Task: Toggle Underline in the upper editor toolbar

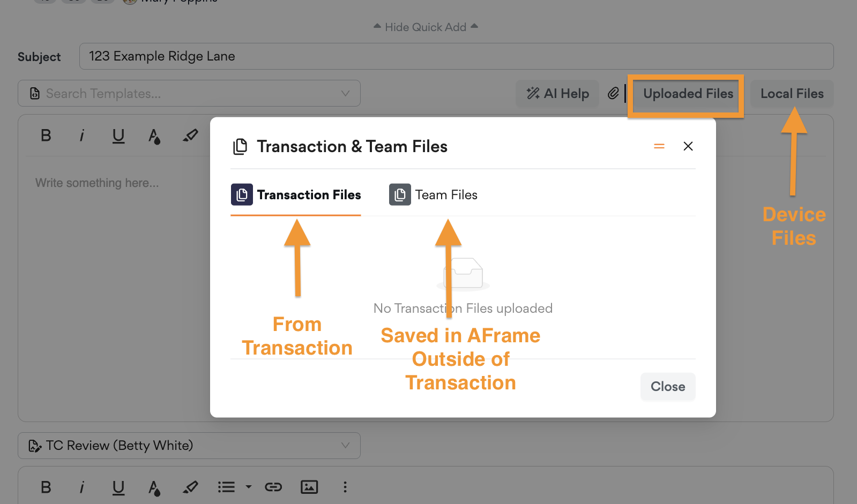Action: (x=118, y=136)
